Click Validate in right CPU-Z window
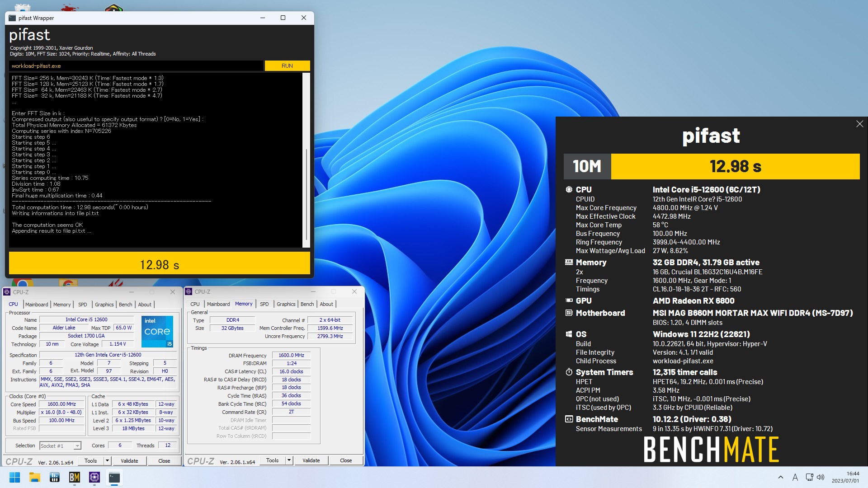868x488 pixels. pyautogui.click(x=311, y=460)
